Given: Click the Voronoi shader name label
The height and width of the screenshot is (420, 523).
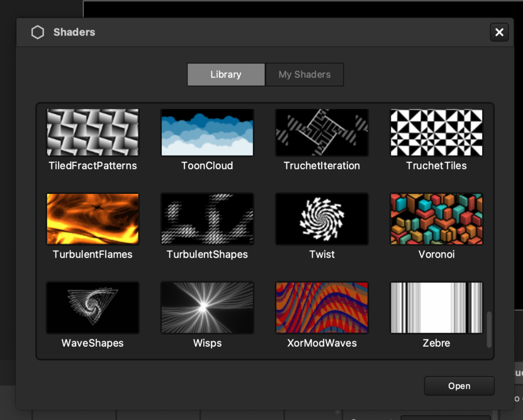Looking at the screenshot, I should (x=436, y=254).
